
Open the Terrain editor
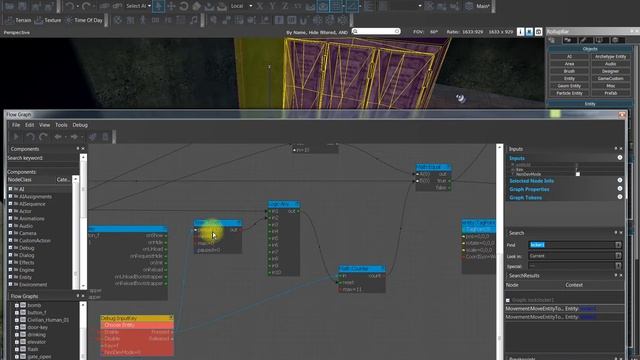coord(18,20)
